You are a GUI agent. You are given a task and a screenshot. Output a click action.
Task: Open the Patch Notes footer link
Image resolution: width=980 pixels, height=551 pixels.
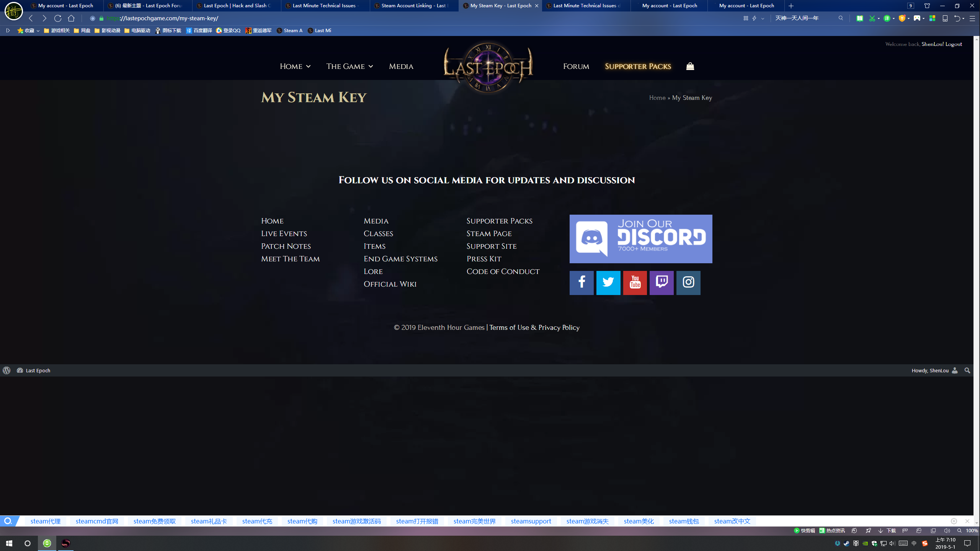click(x=286, y=246)
